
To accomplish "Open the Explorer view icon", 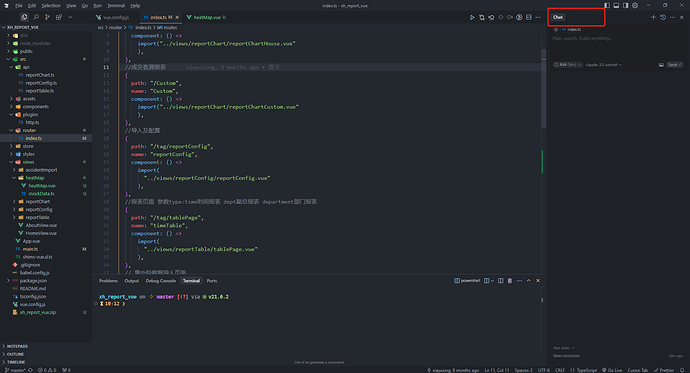I will click(x=24, y=17).
